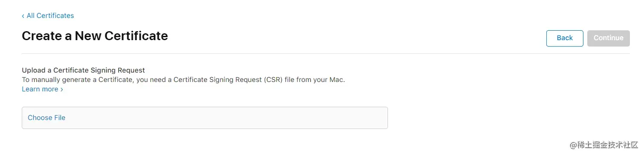Screen dimensions: 644x155
Task: Select the outlined Back button near Continue
Action: [x=565, y=38]
